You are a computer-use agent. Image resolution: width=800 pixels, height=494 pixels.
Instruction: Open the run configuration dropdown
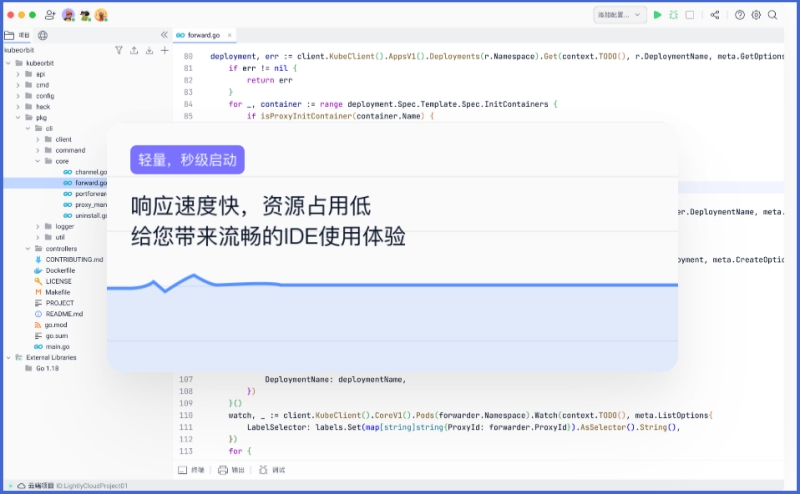coord(619,15)
